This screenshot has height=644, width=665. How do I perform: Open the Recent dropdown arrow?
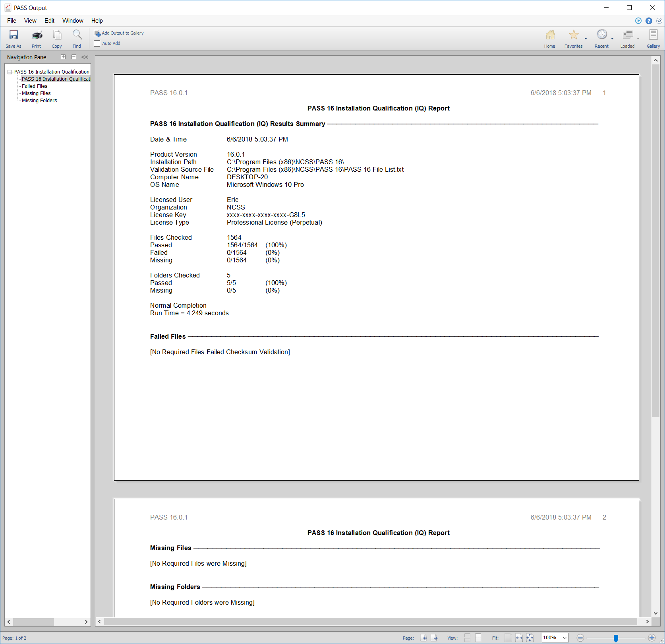(612, 39)
